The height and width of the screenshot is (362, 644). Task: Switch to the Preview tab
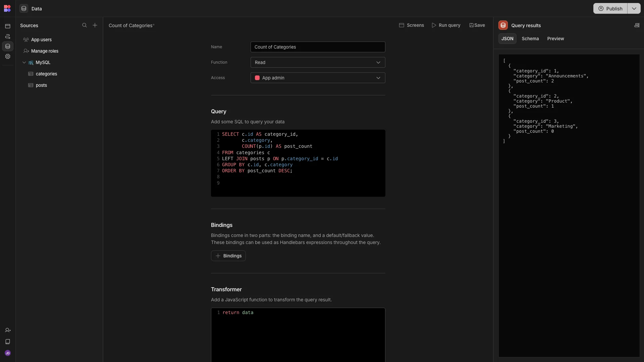[555, 39]
